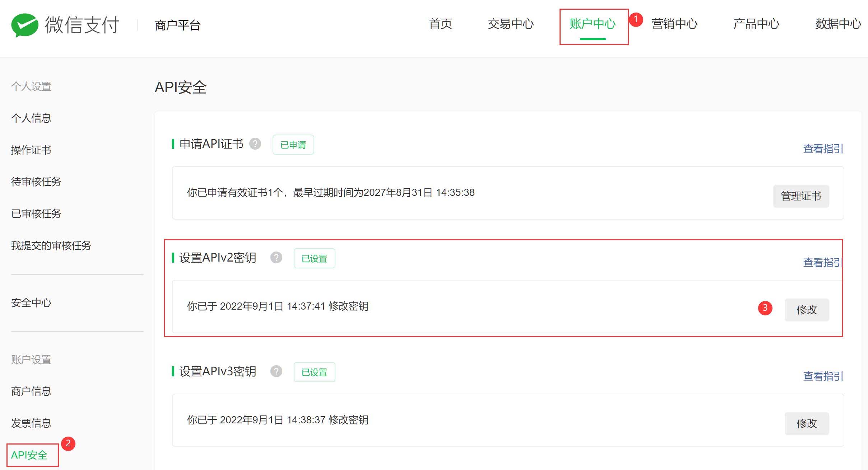Open 安全中心 from left menu
Screen dimensions: 868x470
click(x=31, y=303)
